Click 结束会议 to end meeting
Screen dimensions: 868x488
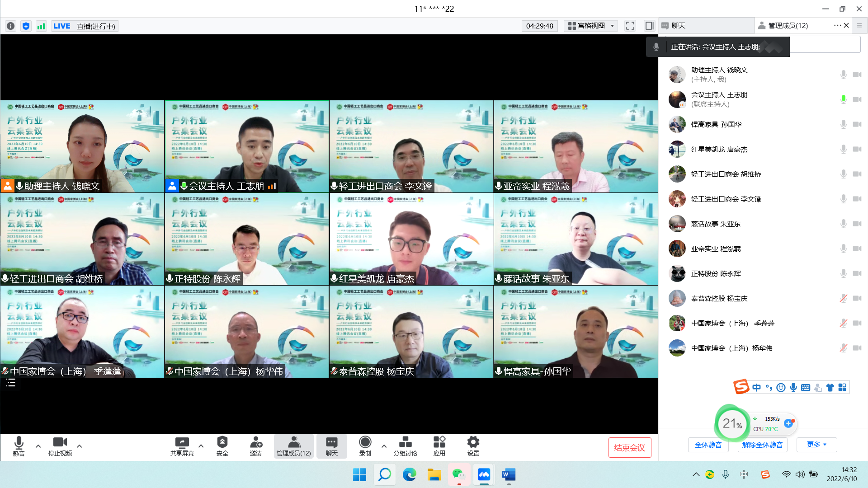[629, 447]
